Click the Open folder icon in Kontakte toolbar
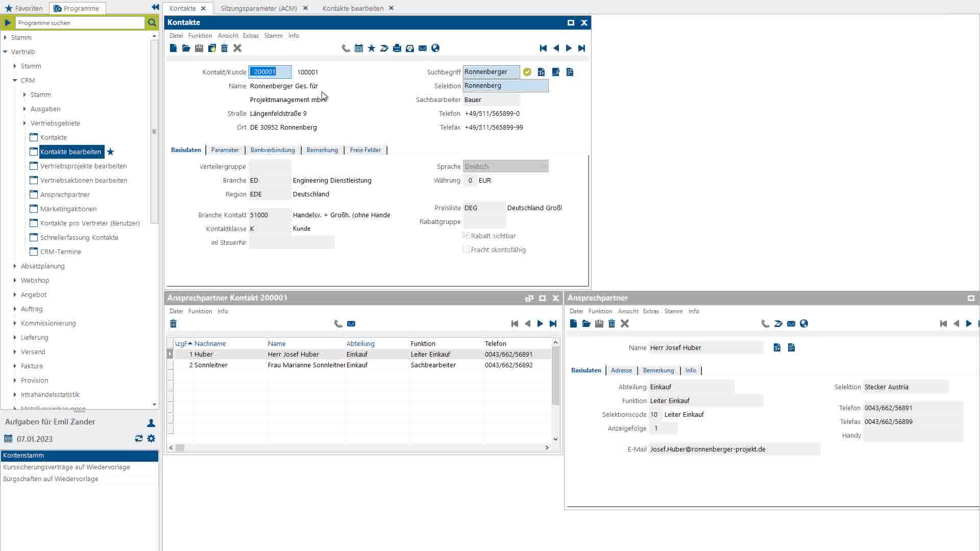Screen dimensions: 980x551 [x=186, y=48]
